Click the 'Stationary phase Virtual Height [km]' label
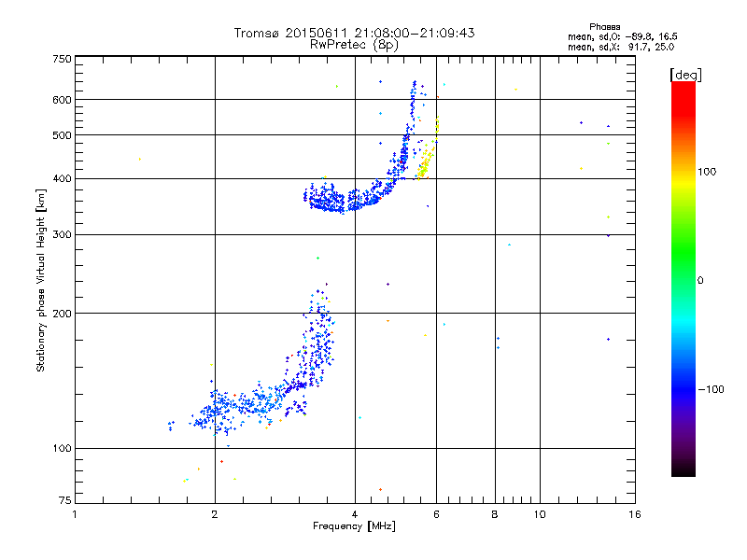This screenshot has width=747, height=560. click(41, 281)
